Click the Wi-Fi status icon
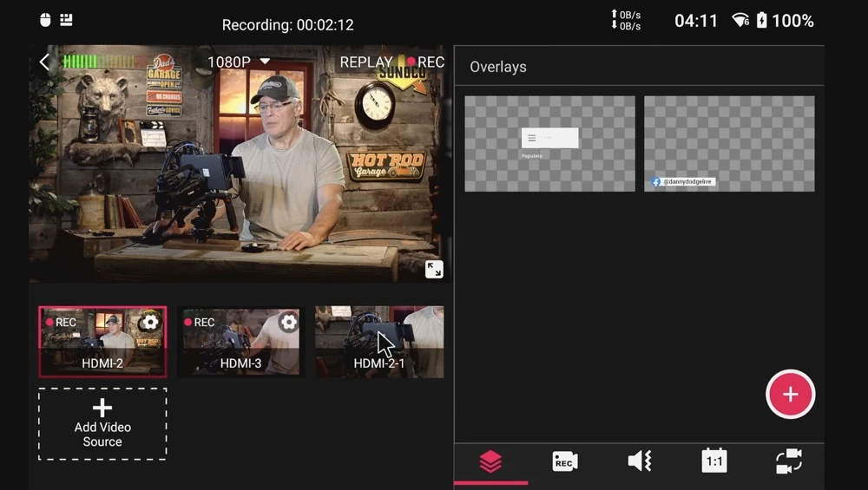This screenshot has width=868, height=490. [740, 21]
